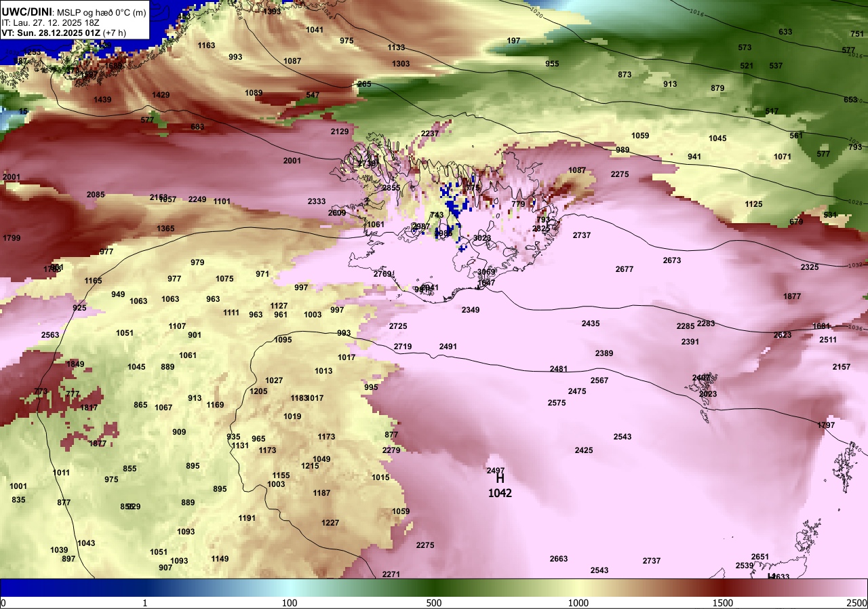
Task: Click the map value 751
Action: pos(857,34)
